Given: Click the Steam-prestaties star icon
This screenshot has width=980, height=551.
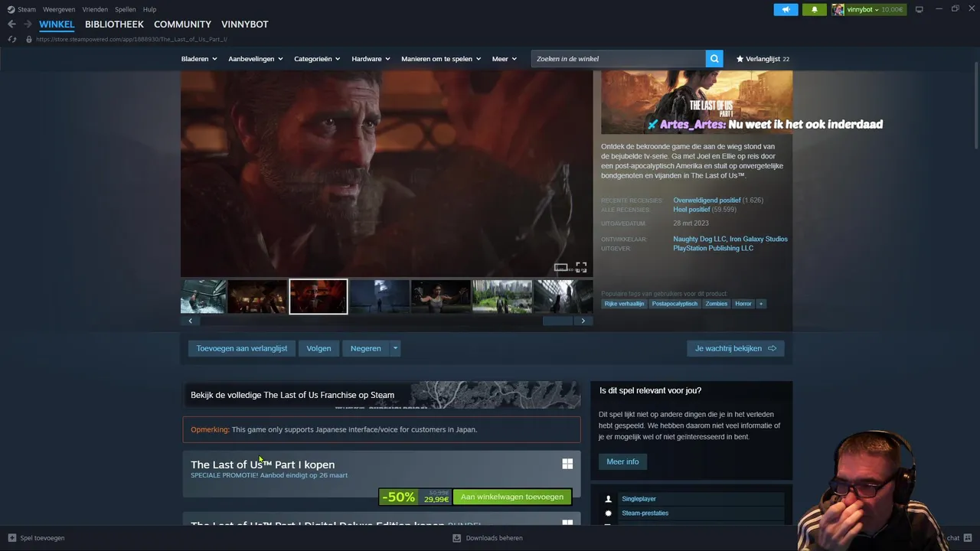Looking at the screenshot, I should pos(609,514).
